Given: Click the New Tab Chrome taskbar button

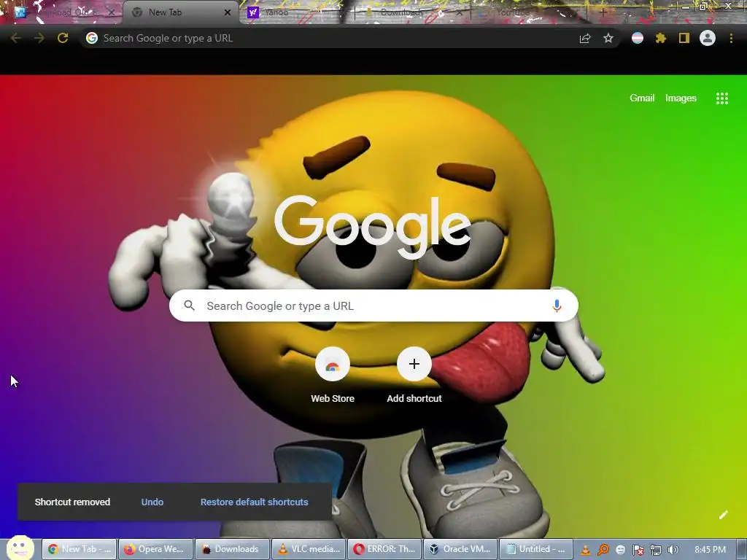Looking at the screenshot, I should point(80,549).
